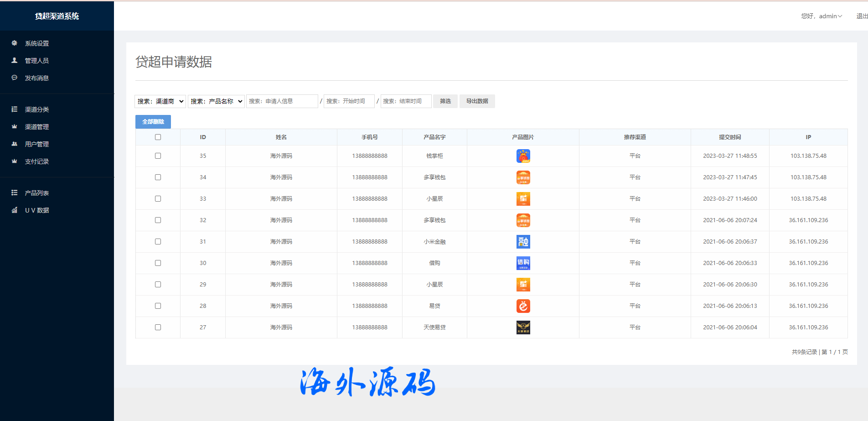Click the 天使易贷 product icon in row 27
This screenshot has height=421, width=868.
point(523,327)
